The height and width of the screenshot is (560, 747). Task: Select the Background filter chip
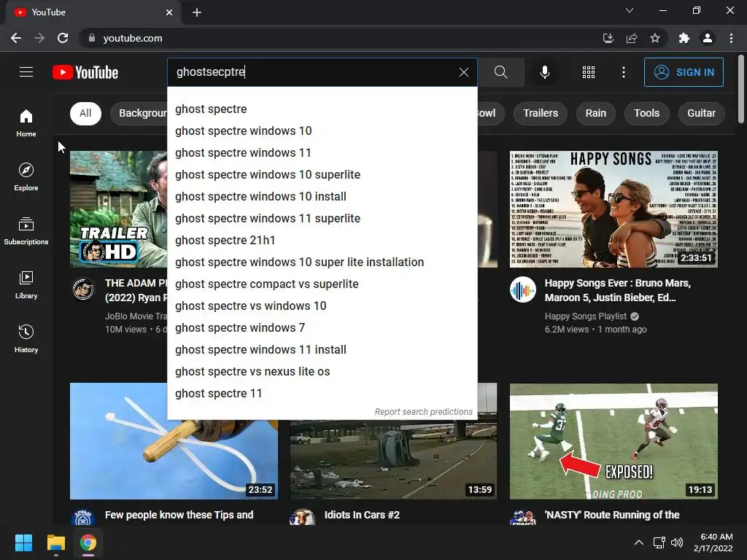pos(139,113)
